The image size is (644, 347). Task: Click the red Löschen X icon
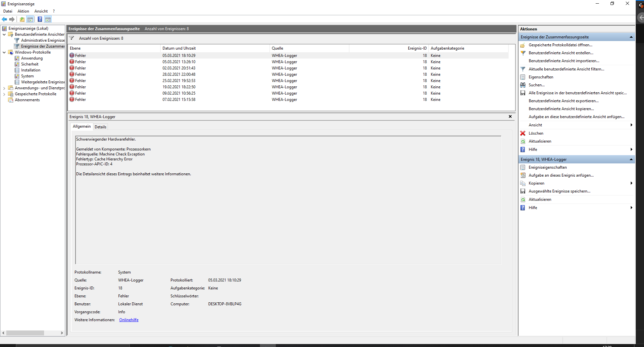pyautogui.click(x=523, y=133)
